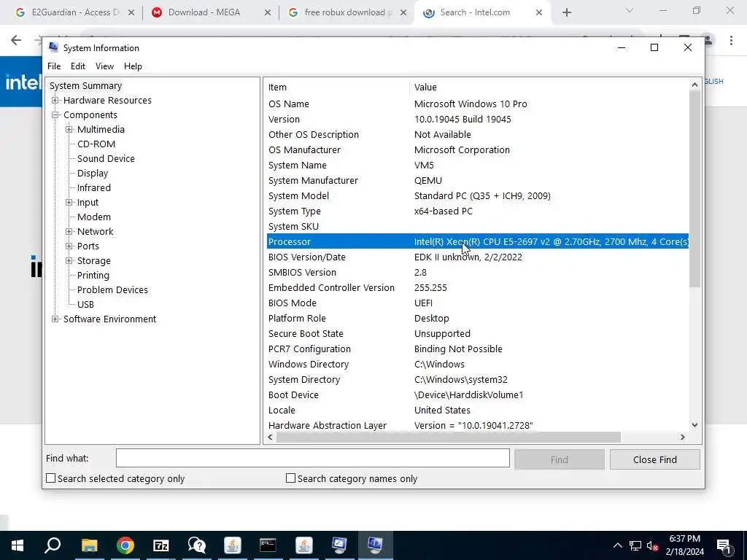
Task: Select the USB tree item
Action: 86,304
